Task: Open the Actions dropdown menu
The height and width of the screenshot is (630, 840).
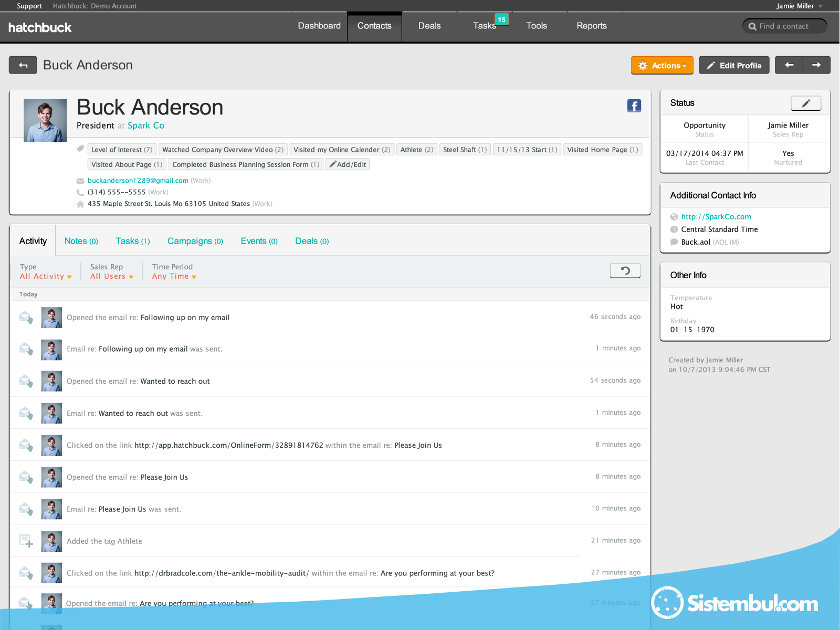Action: pos(661,66)
